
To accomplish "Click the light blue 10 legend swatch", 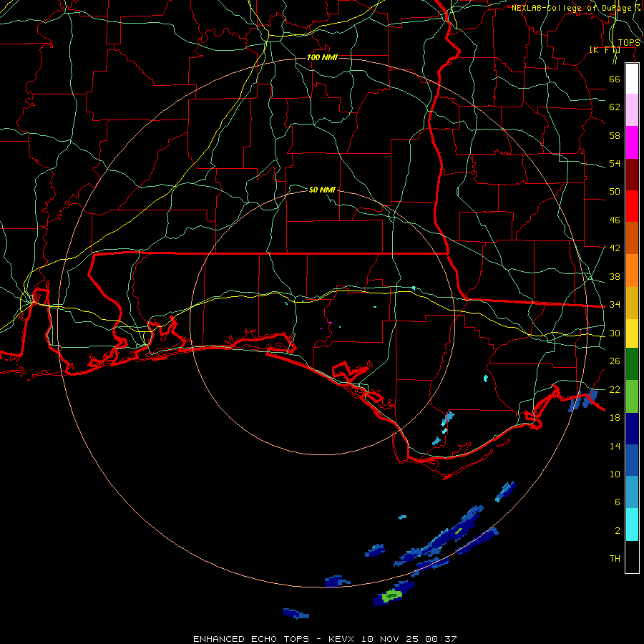I will click(632, 492).
